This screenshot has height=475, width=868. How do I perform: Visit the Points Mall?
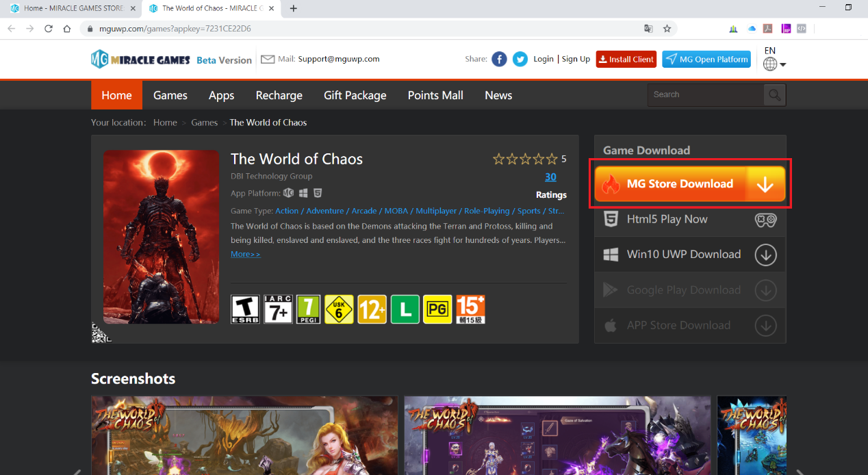tap(435, 95)
